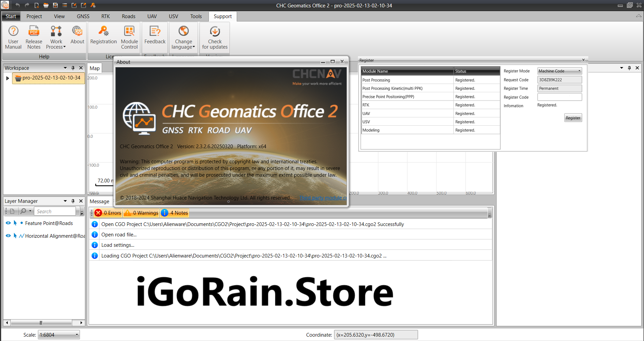Open the Third party module link
Image resolution: width=644 pixels, height=341 pixels.
322,198
